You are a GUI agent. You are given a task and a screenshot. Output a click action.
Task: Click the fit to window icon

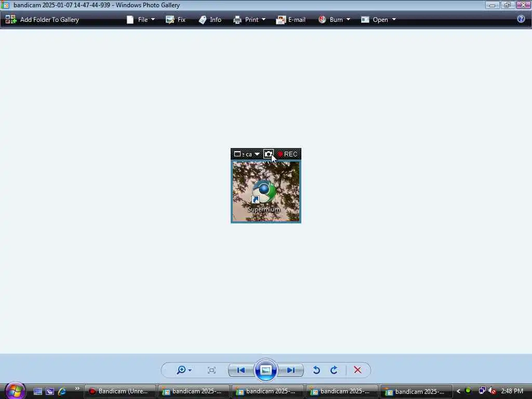(x=211, y=370)
